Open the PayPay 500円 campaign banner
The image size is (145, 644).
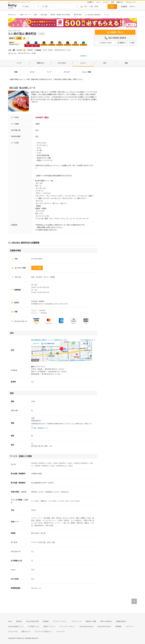[72, 23]
